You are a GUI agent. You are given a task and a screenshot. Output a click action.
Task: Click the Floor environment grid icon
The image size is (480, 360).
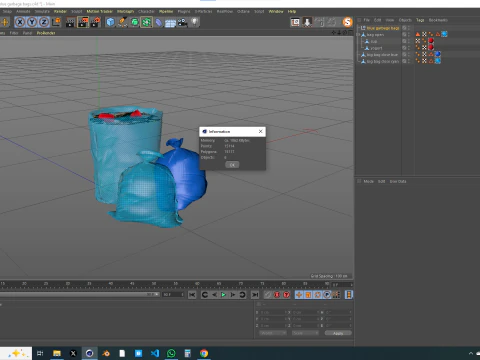coord(170,23)
